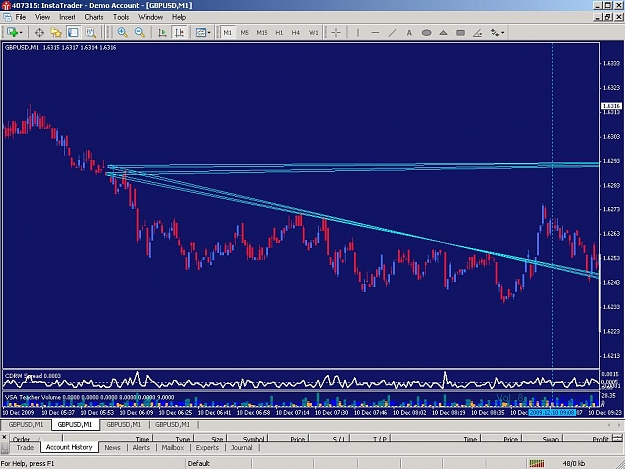
Task: Open the New Chart dropdown arrow
Action: (21, 33)
